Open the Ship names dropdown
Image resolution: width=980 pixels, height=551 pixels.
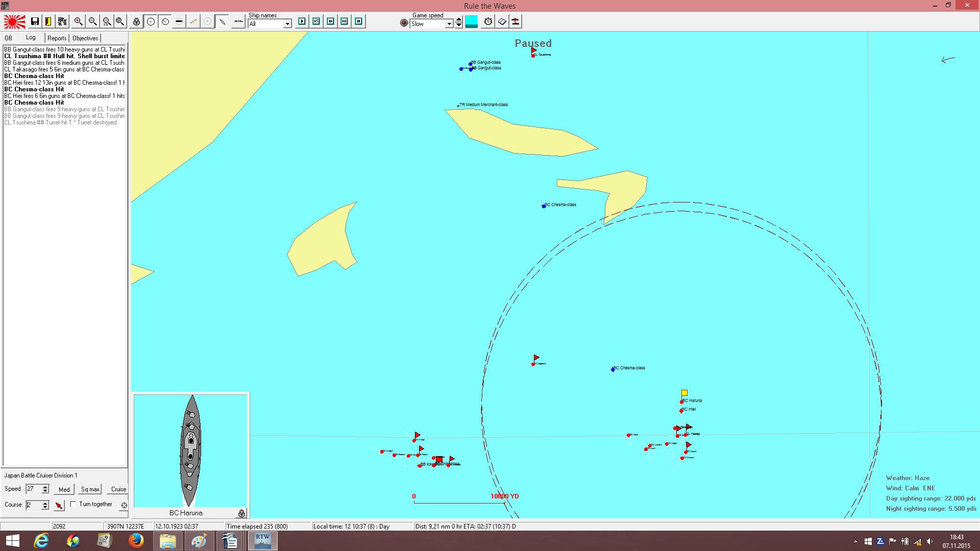pyautogui.click(x=287, y=24)
